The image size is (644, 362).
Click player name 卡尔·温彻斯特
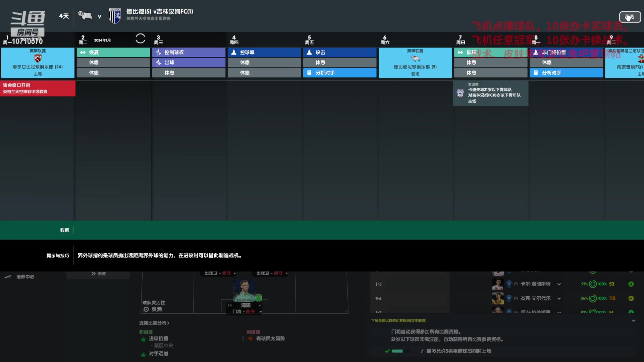(x=535, y=284)
